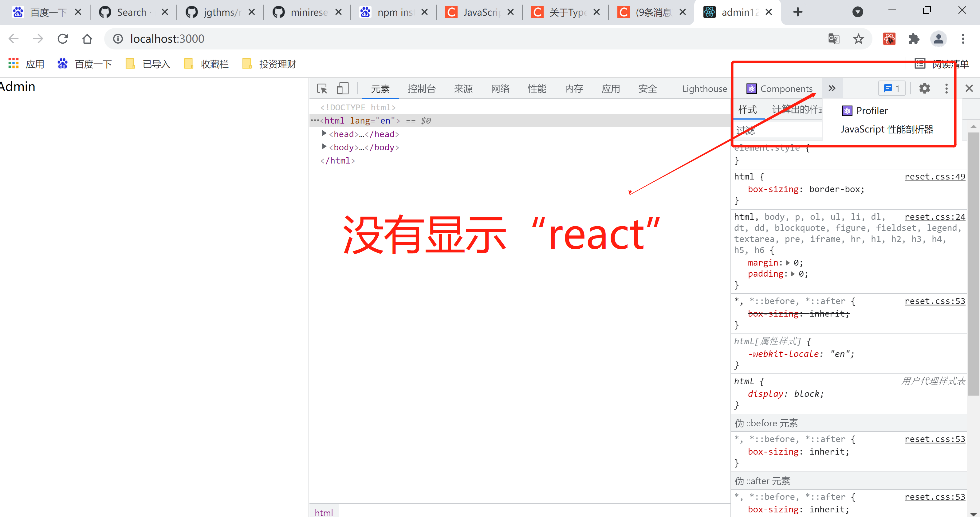Expand the head element node

324,133
